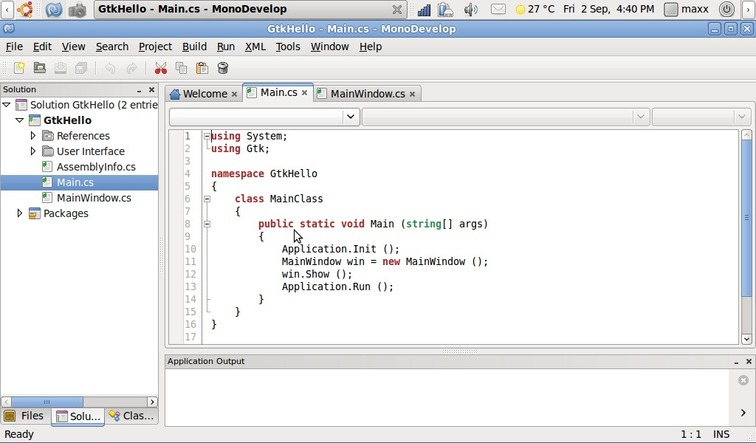
Task: Close the Welcome tab
Action: (234, 94)
